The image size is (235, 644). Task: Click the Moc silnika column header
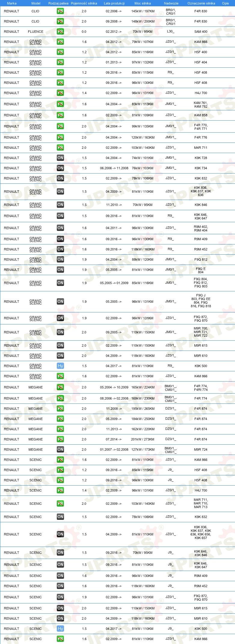point(143,3)
